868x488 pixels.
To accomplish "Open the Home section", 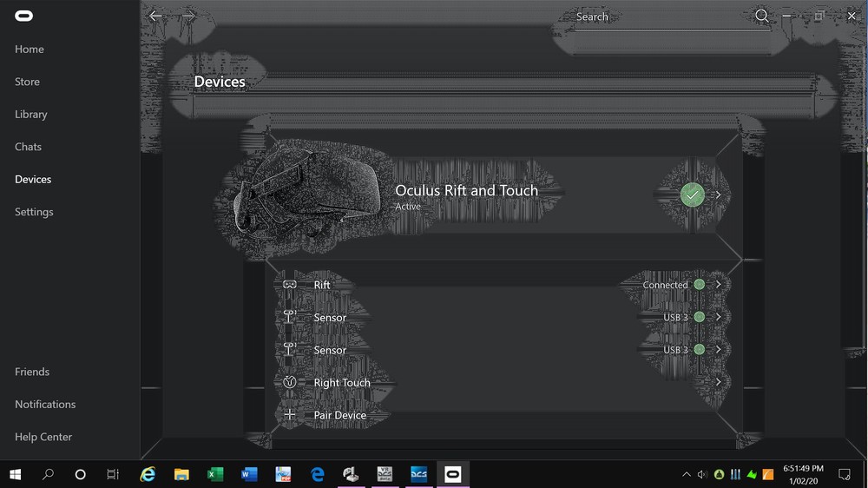I will (30, 49).
